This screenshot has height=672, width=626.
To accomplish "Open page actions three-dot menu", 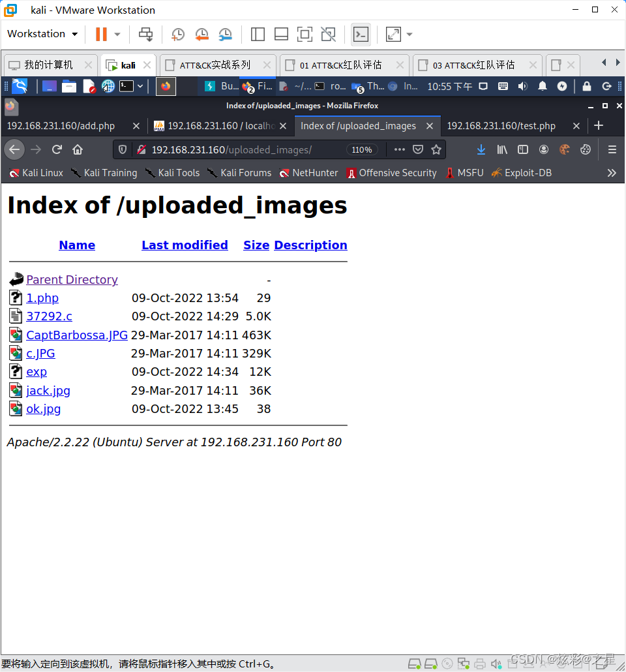I will (x=399, y=149).
